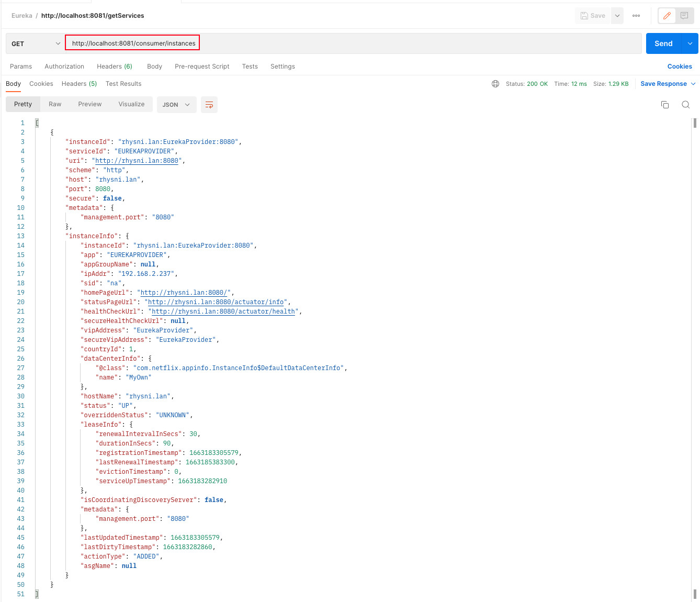Open the uri link http://rhysni.lan:8080
Screen dimensions: 700x602
[x=137, y=161]
